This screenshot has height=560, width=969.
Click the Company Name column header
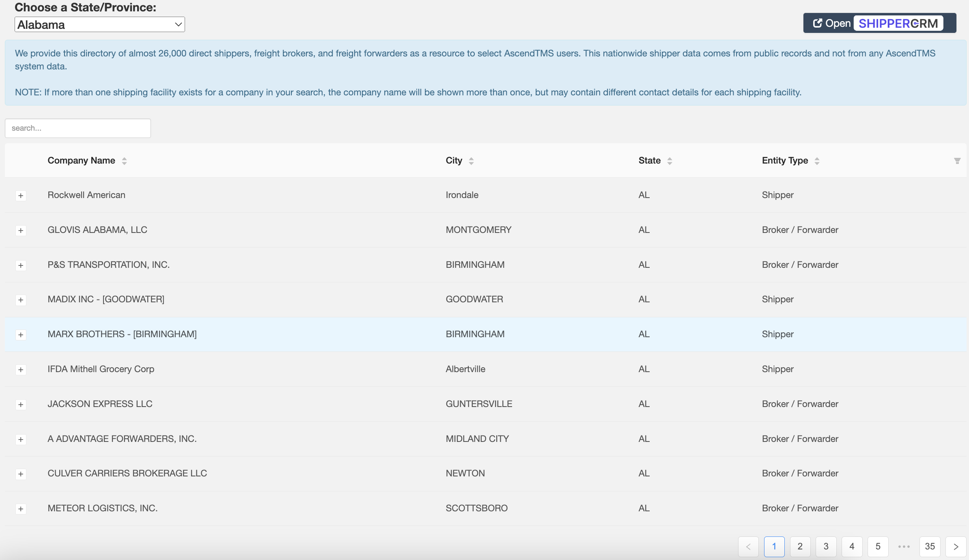82,161
